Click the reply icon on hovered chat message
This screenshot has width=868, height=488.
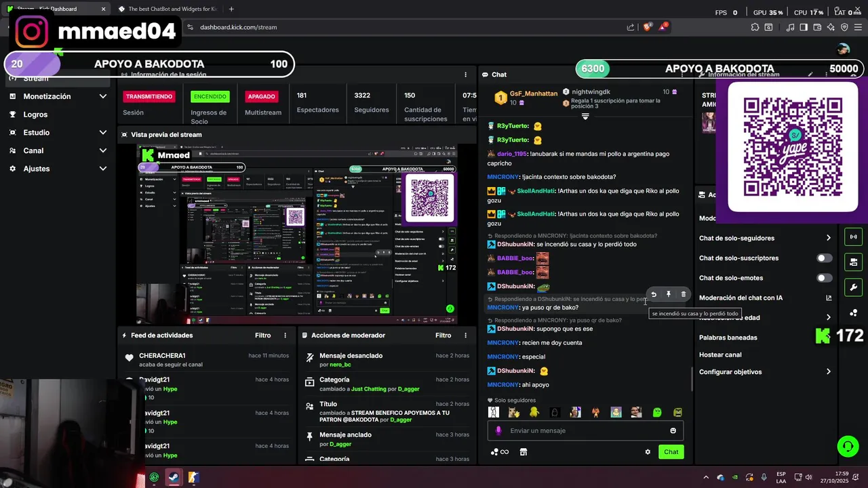coord(654,294)
